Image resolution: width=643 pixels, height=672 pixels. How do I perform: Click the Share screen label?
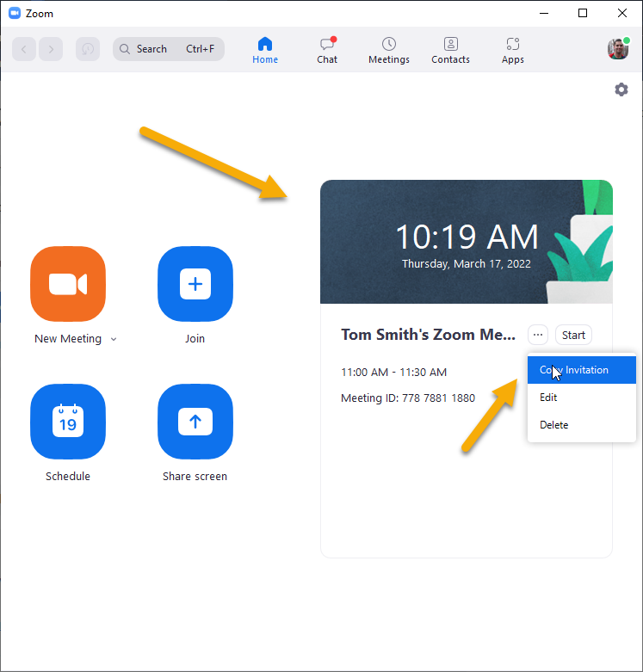(x=195, y=476)
